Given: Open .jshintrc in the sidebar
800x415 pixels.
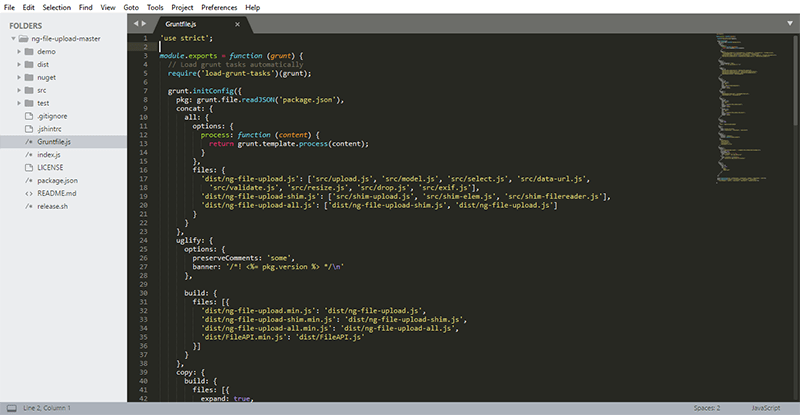Looking at the screenshot, I should 49,129.
